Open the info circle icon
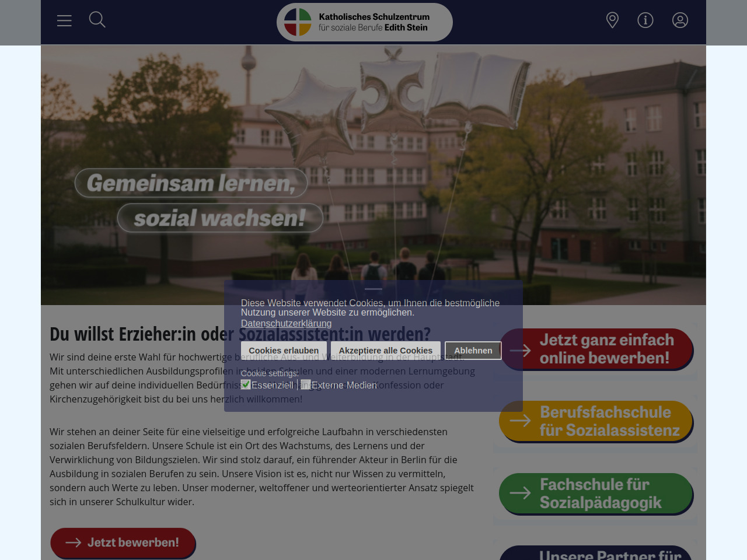 coord(645,20)
